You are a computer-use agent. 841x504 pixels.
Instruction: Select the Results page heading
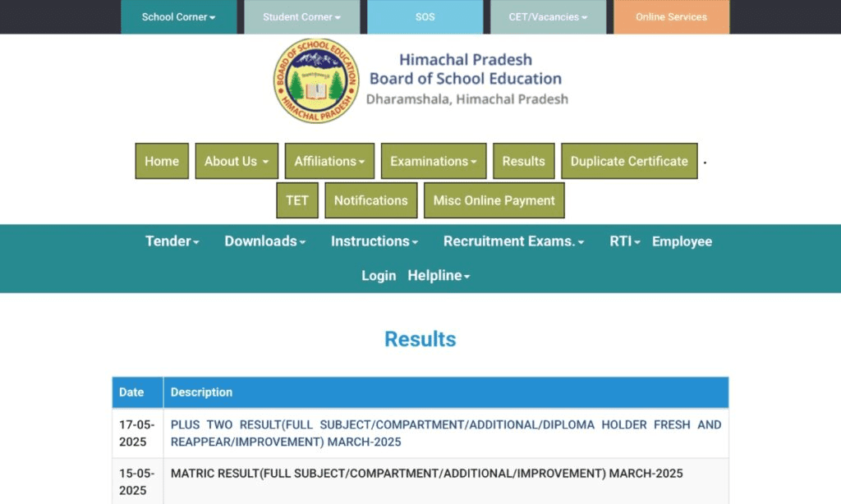[420, 339]
